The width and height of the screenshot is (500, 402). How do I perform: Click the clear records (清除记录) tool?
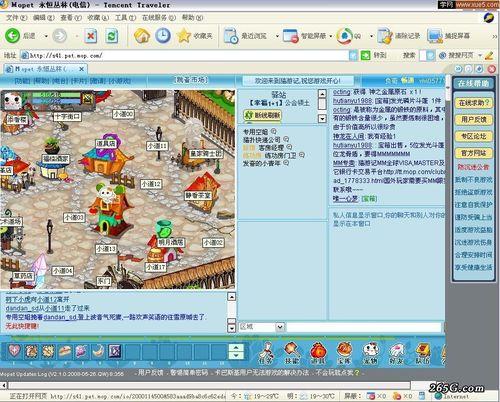point(399,36)
